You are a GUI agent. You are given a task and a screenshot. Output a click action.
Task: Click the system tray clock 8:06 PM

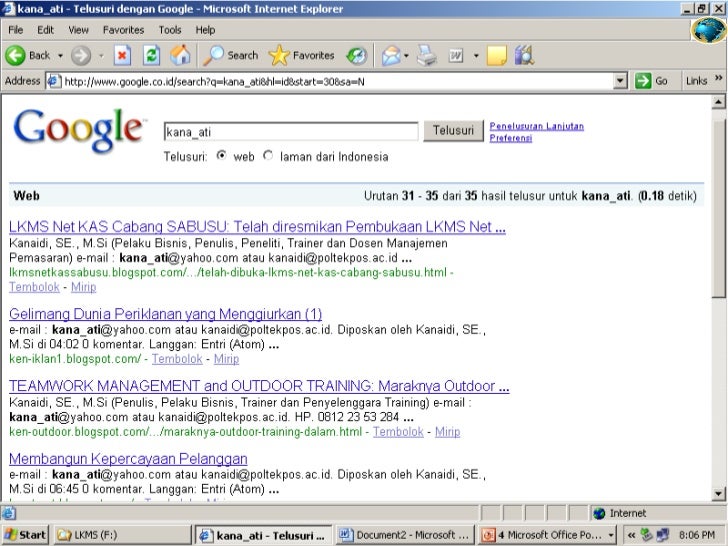point(697,535)
